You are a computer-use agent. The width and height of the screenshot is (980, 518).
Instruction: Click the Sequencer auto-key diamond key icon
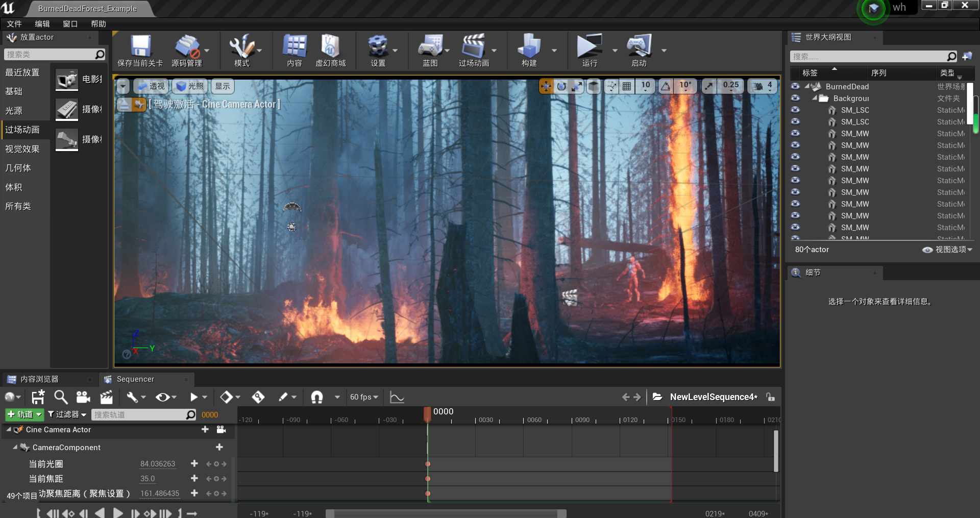pyautogui.click(x=258, y=397)
